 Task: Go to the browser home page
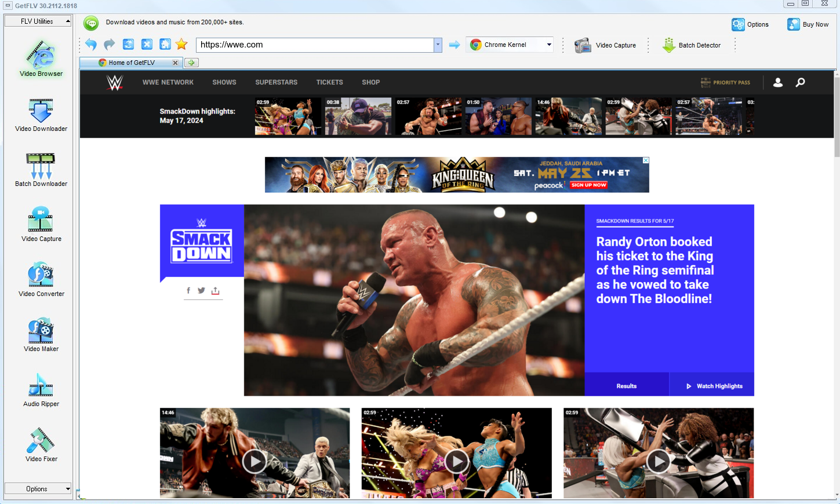(165, 45)
